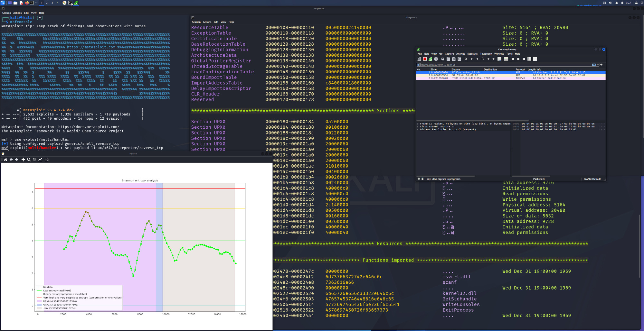Screen dimensions: 644x331
Task: Open the volume control in the system tray
Action: pyautogui.click(x=610, y=3)
